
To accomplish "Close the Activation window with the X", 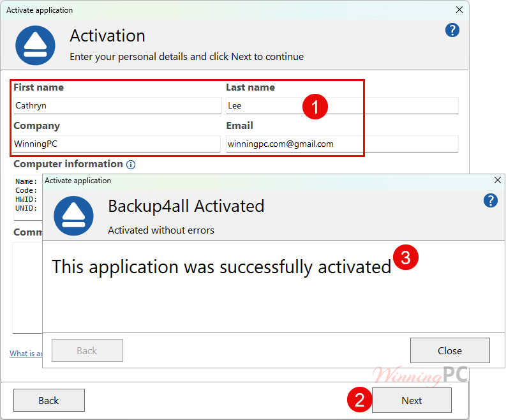I will tap(459, 10).
